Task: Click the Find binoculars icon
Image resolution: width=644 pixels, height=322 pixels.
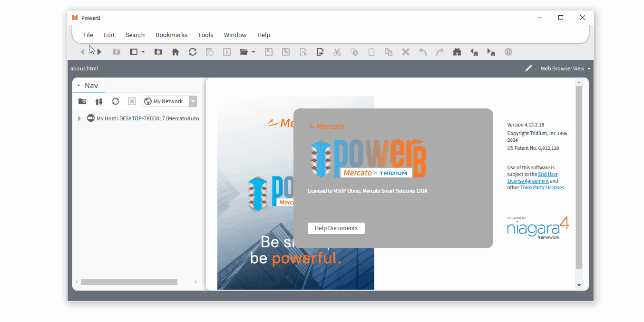Action: click(x=457, y=52)
